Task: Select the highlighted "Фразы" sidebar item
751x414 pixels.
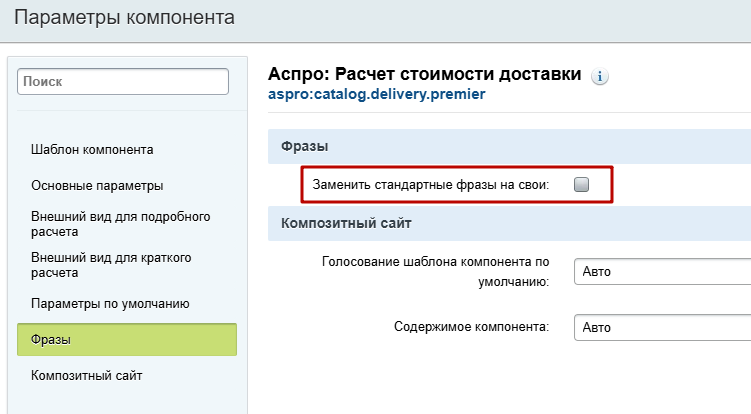Action: [127, 339]
